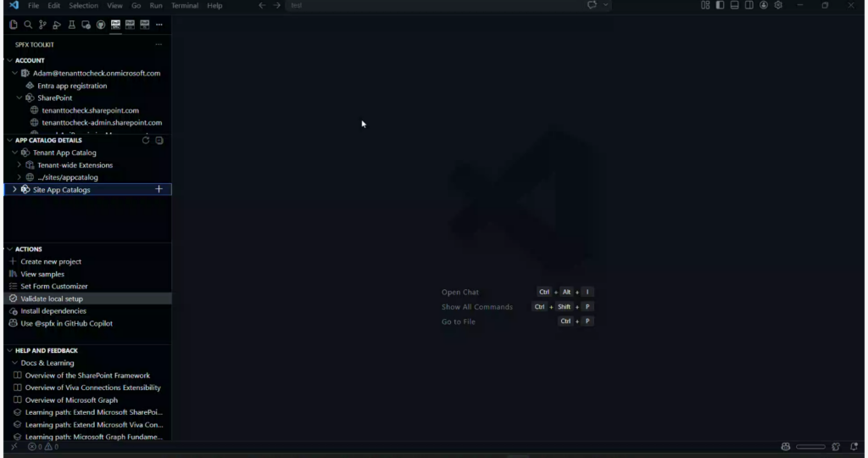
Task: Collapse the Tenant App Catalog node
Action: tap(15, 153)
